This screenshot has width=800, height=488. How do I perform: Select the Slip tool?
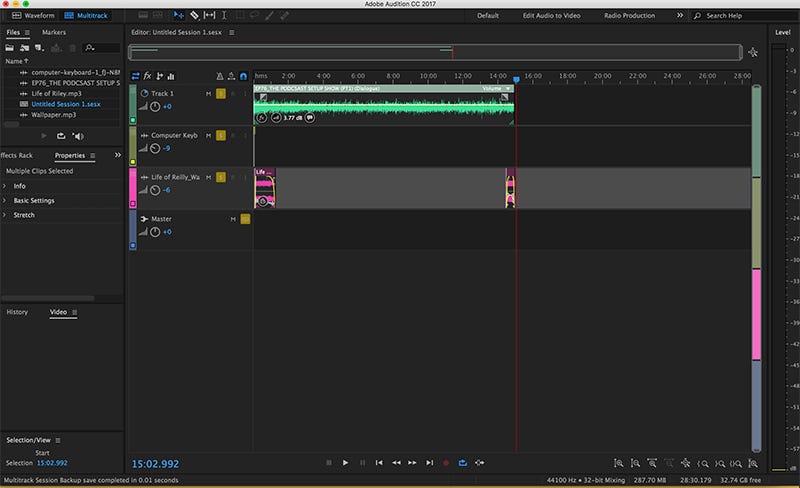(x=209, y=15)
